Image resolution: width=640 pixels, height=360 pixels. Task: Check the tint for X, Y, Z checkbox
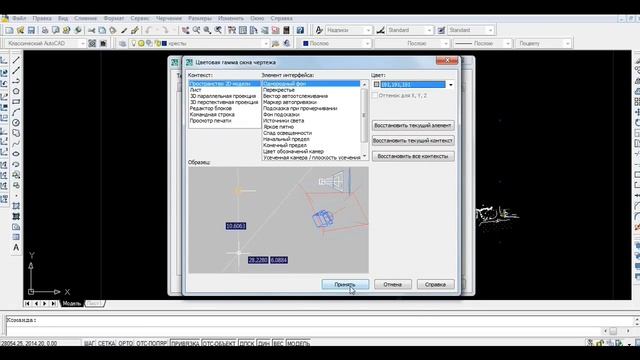pyautogui.click(x=375, y=96)
